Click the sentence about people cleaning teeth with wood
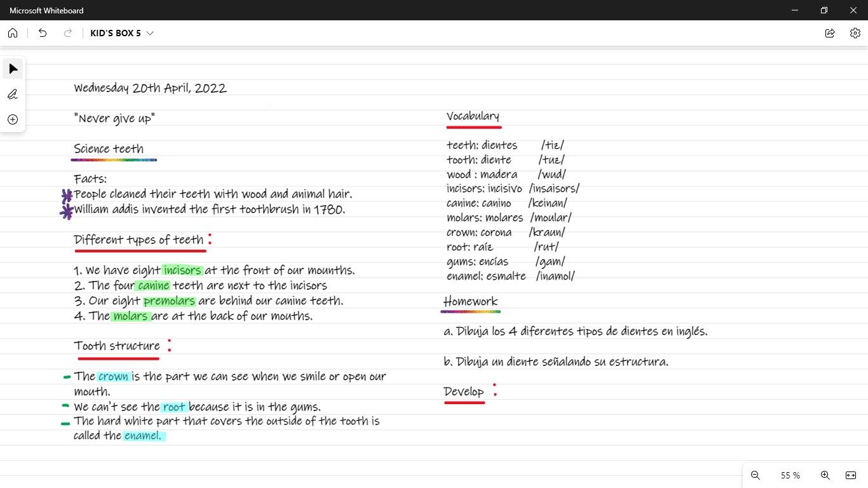The image size is (868, 488). 213,194
